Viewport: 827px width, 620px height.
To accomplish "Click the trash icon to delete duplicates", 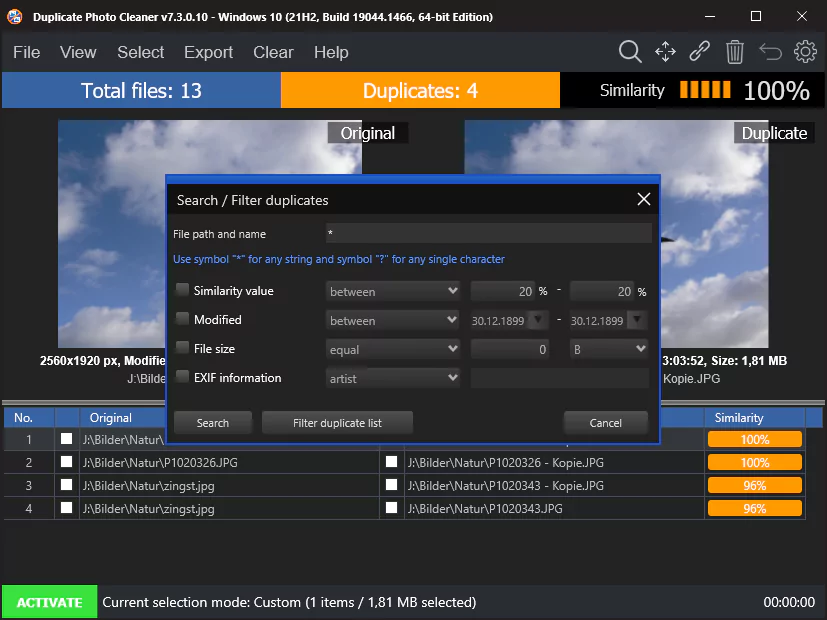I will [734, 51].
